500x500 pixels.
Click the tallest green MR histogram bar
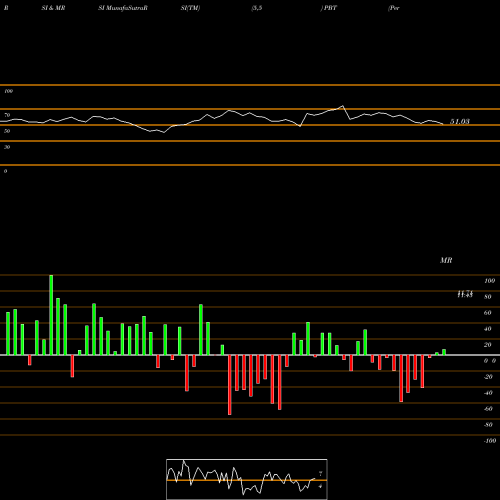coord(51,315)
